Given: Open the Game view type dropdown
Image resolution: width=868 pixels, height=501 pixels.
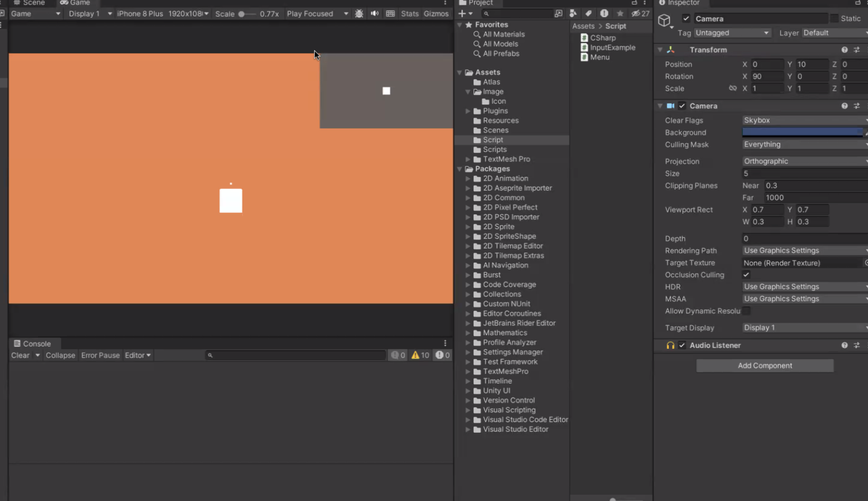Looking at the screenshot, I should pos(35,14).
